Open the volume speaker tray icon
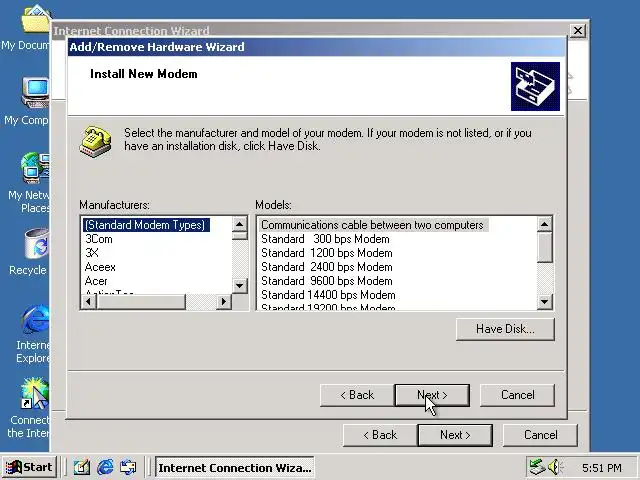640x480 pixels. click(x=554, y=467)
